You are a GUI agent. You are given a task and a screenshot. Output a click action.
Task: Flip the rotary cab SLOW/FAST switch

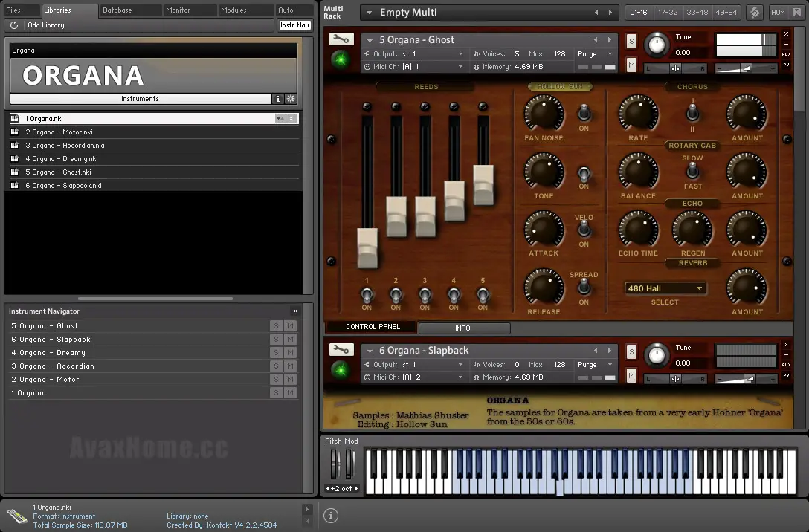pos(692,170)
